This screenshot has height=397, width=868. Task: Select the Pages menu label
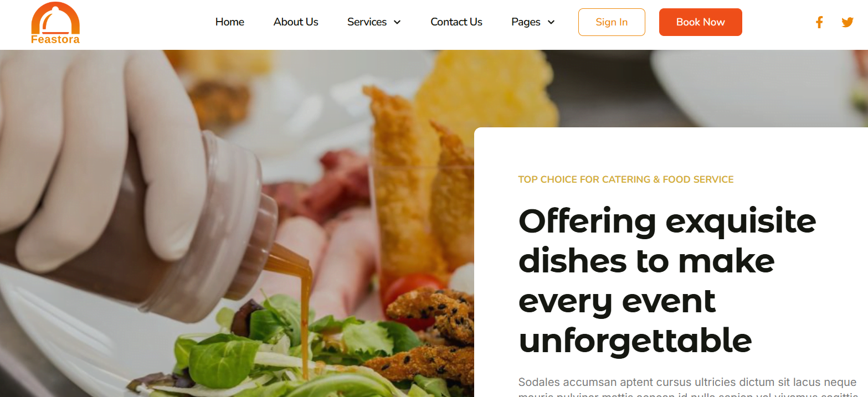[526, 22]
